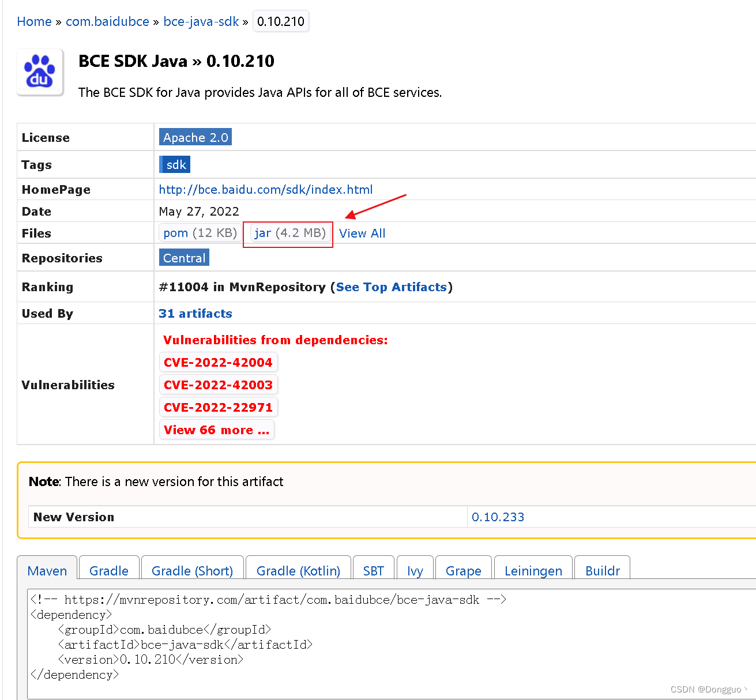Open the bce.baidu.com homepage link
Viewport: 756px width, 700px height.
[x=266, y=190]
